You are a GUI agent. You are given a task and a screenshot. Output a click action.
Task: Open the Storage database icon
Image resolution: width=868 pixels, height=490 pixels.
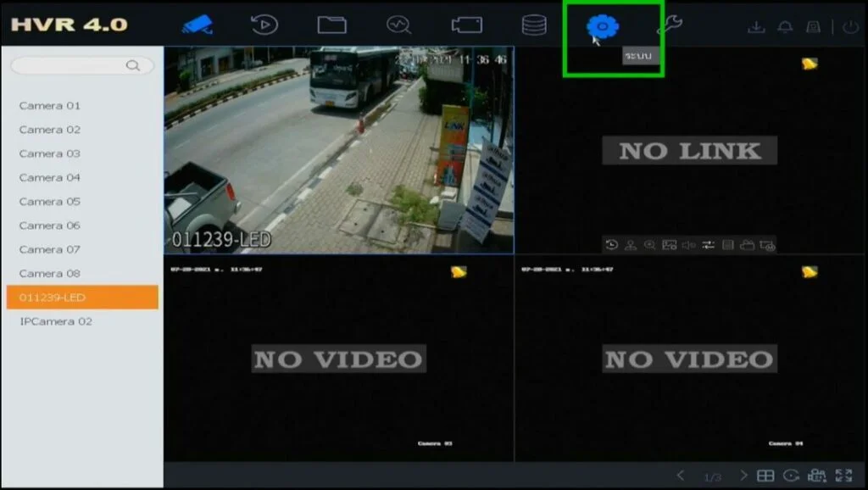pos(534,25)
